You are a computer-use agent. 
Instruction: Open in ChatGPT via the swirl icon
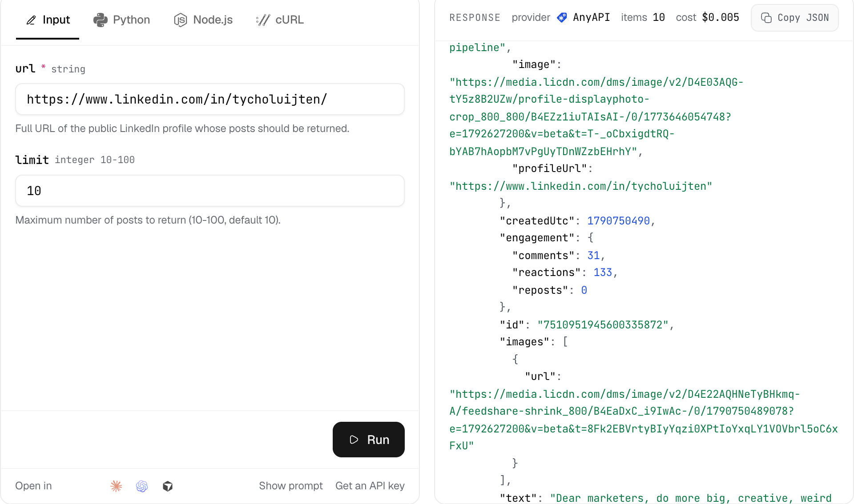pos(142,486)
